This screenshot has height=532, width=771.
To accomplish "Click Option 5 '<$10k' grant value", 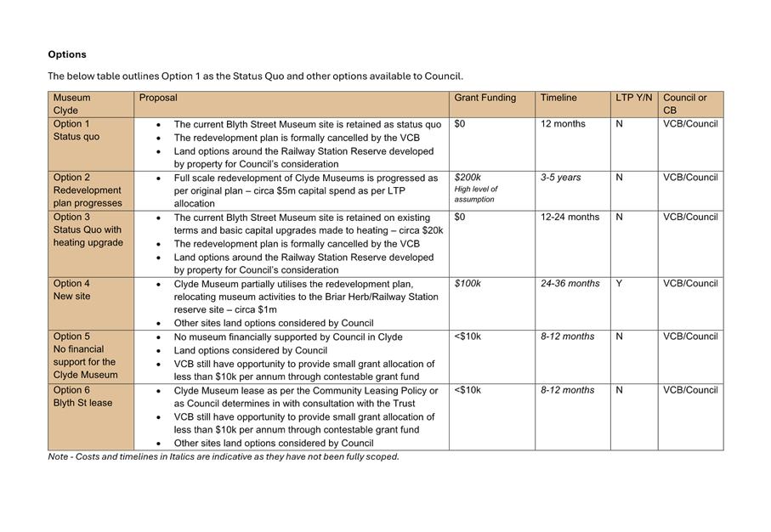I will click(x=468, y=337).
